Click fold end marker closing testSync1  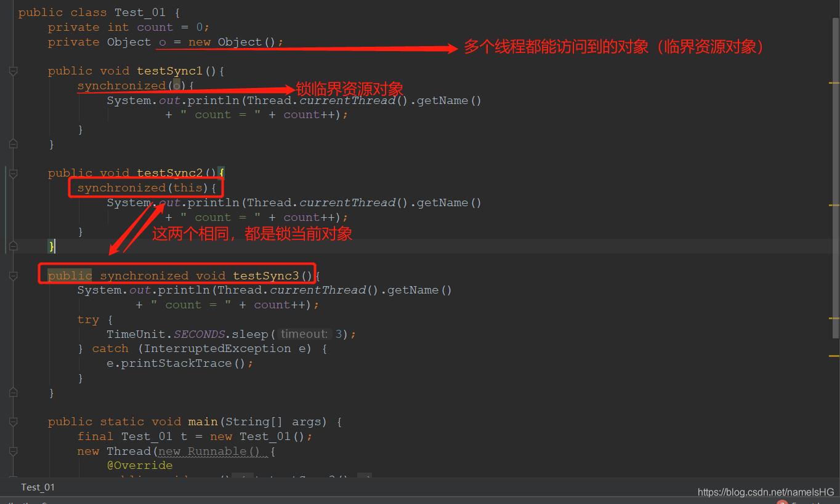[13, 145]
